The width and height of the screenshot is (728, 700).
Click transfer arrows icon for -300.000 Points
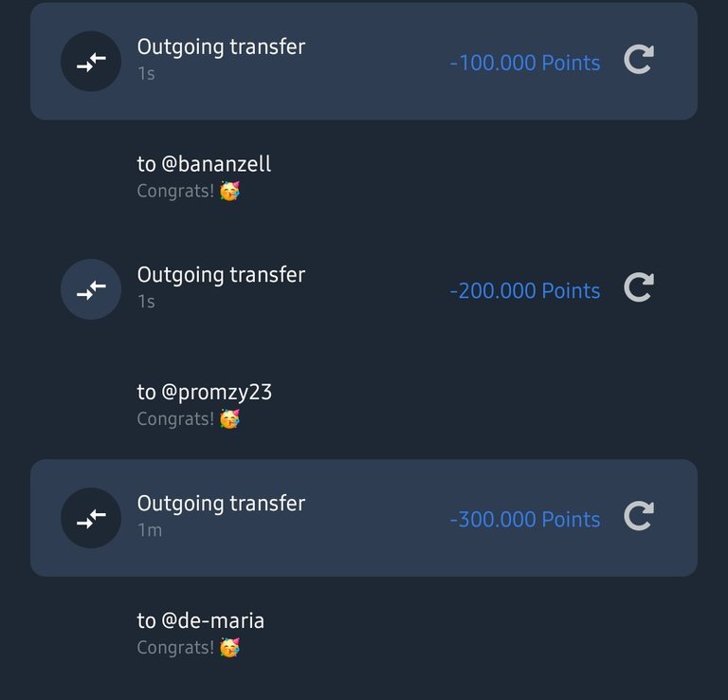pos(91,518)
